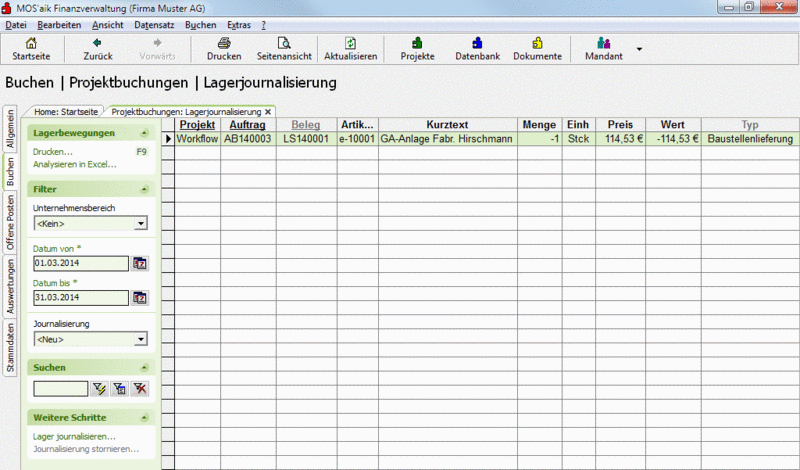The image size is (800, 470).
Task: Click the Mandant people icon
Action: (x=604, y=43)
